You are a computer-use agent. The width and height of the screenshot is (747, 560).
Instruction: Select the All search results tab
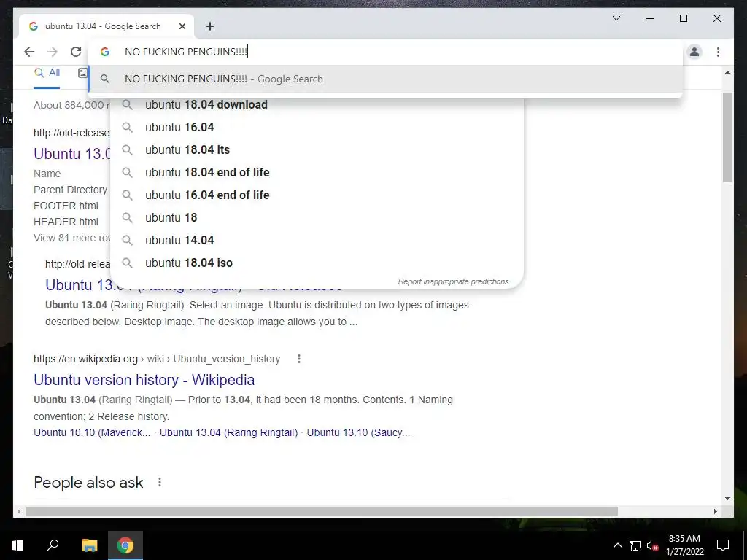click(47, 73)
